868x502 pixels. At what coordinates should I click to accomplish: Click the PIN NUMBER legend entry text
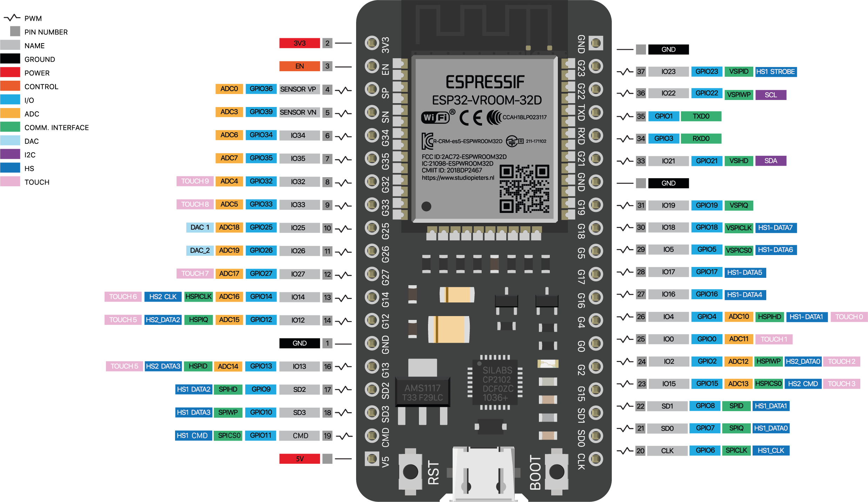tap(46, 32)
